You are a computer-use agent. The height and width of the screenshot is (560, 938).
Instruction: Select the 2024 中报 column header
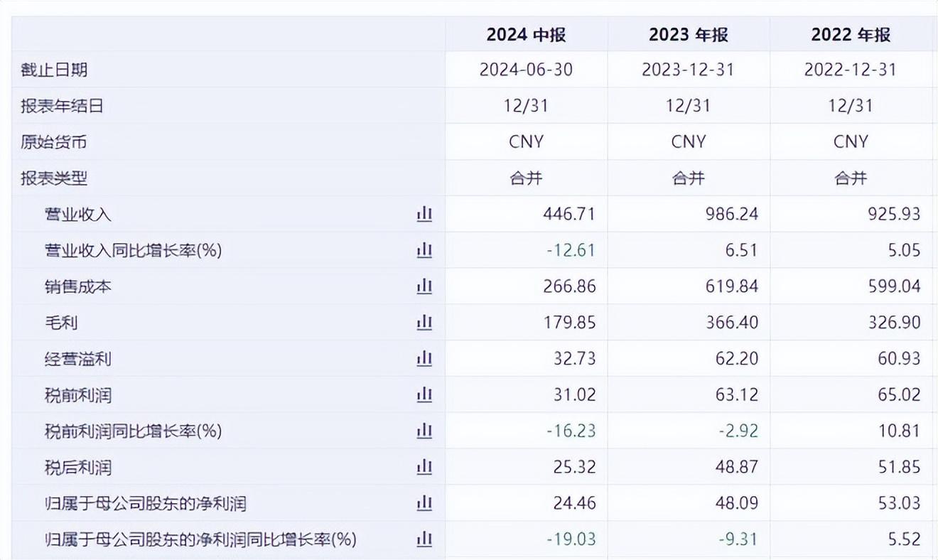[526, 35]
